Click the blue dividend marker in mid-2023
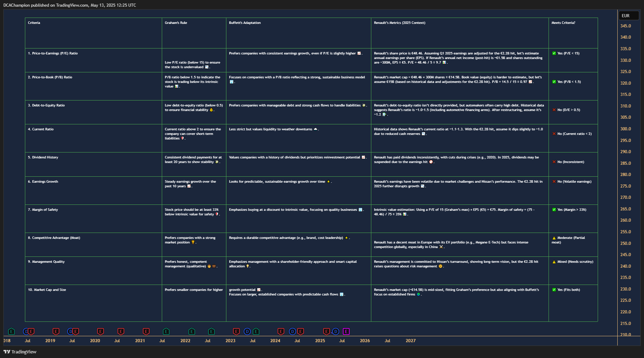 tap(247, 331)
